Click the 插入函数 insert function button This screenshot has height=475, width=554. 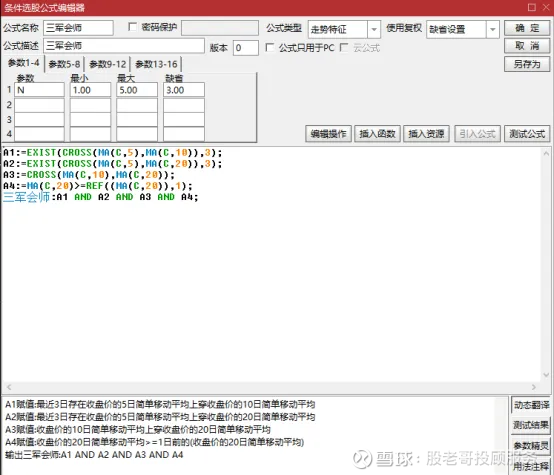(x=377, y=134)
